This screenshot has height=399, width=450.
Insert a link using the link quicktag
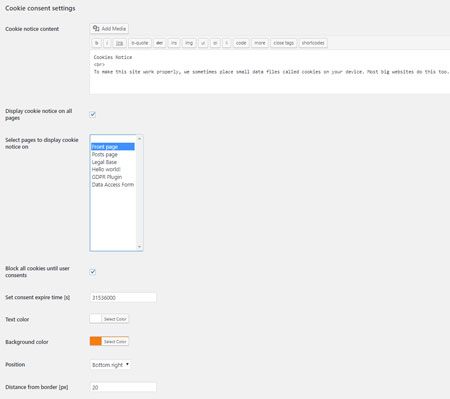click(119, 43)
